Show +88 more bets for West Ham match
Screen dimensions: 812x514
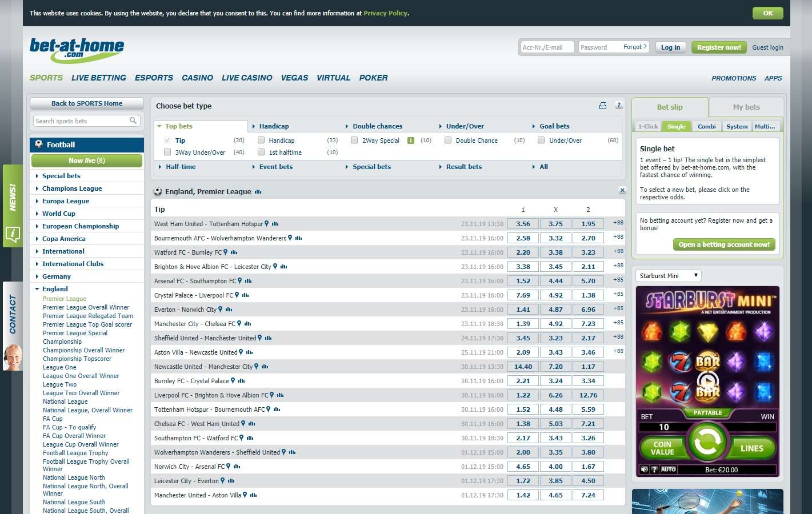click(618, 223)
